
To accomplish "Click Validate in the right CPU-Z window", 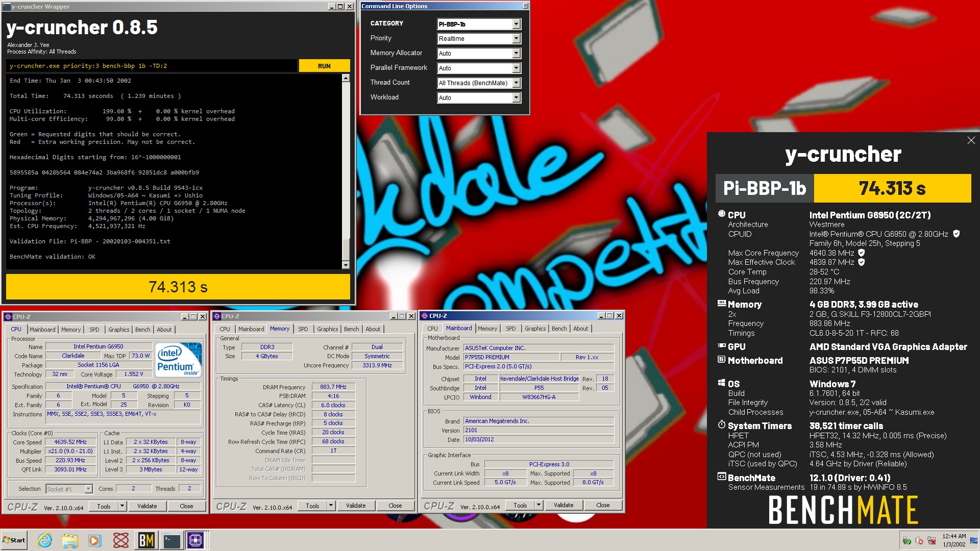I will (563, 505).
